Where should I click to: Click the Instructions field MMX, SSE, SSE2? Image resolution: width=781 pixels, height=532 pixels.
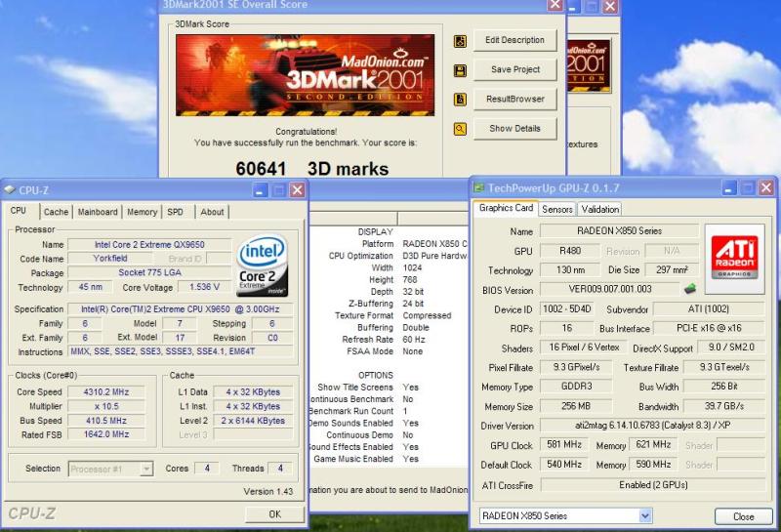point(180,351)
